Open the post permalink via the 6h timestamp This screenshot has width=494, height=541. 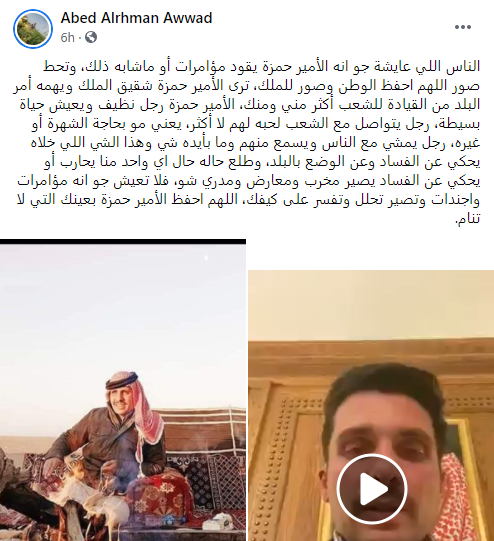(x=67, y=37)
